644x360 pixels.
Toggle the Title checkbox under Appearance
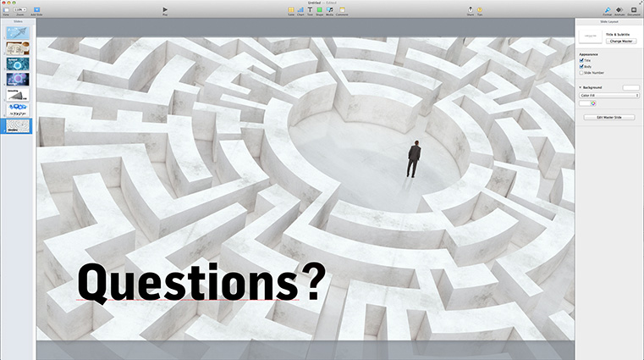581,60
